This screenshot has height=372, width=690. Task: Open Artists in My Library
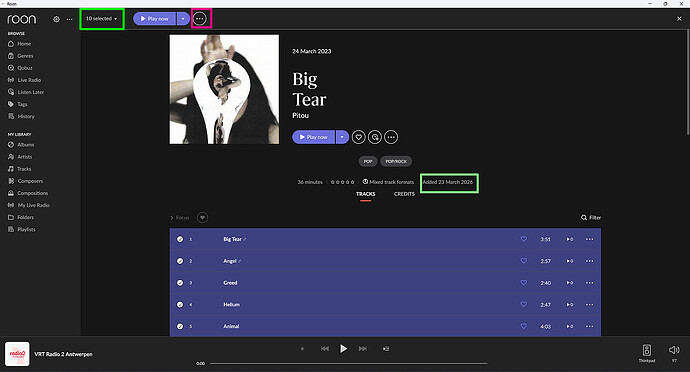click(20, 157)
